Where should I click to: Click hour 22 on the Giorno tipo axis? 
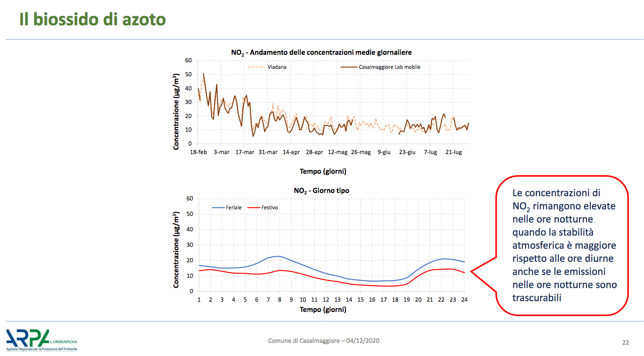pos(441,299)
